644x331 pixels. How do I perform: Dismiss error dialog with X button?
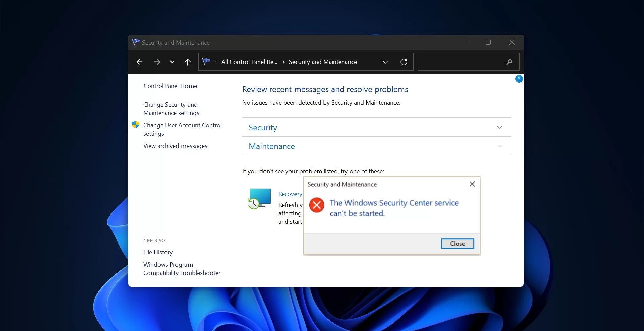(472, 184)
